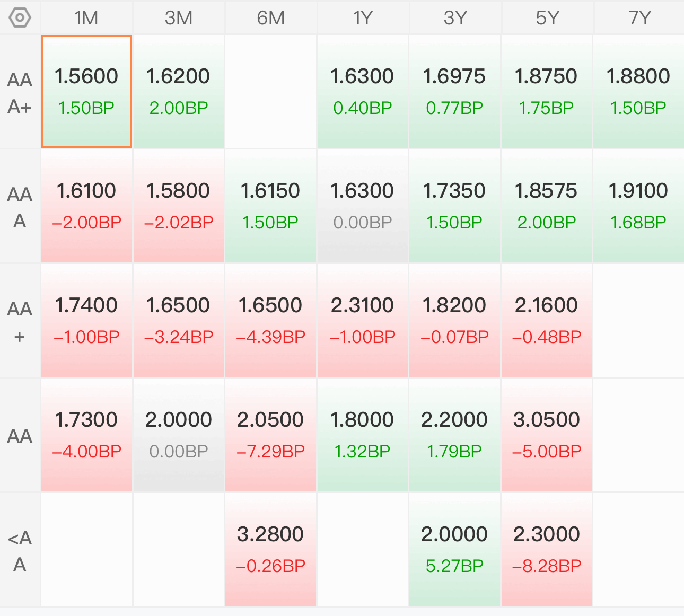Viewport: 684px width, 616px height.
Task: Select the 1M column header
Action: click(86, 18)
